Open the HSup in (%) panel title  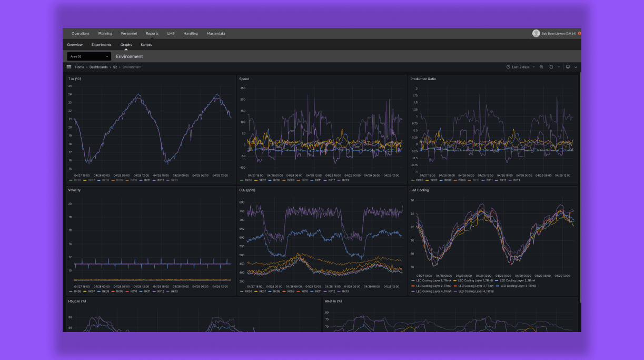[x=77, y=301]
